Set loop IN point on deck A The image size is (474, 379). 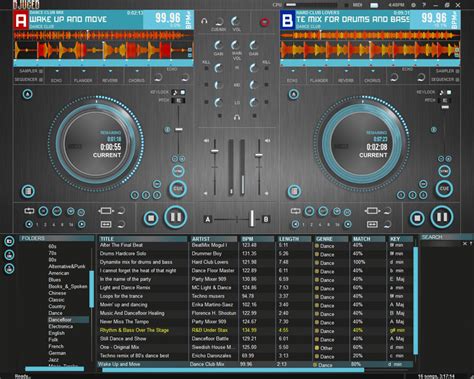coord(43,211)
